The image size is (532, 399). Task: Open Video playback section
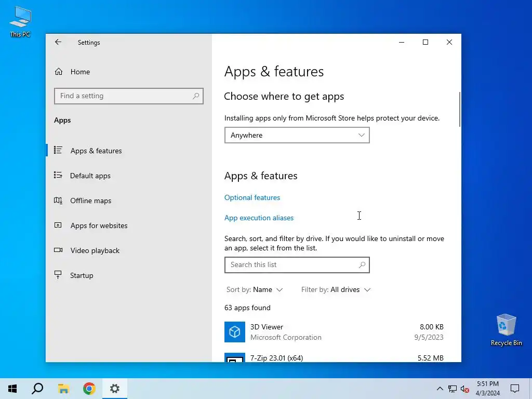95,250
